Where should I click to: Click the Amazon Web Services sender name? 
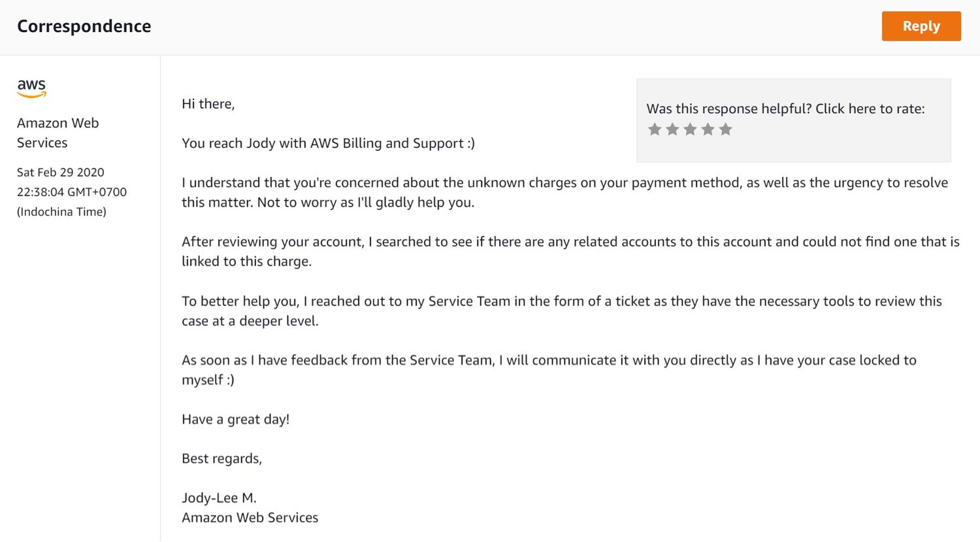(57, 133)
